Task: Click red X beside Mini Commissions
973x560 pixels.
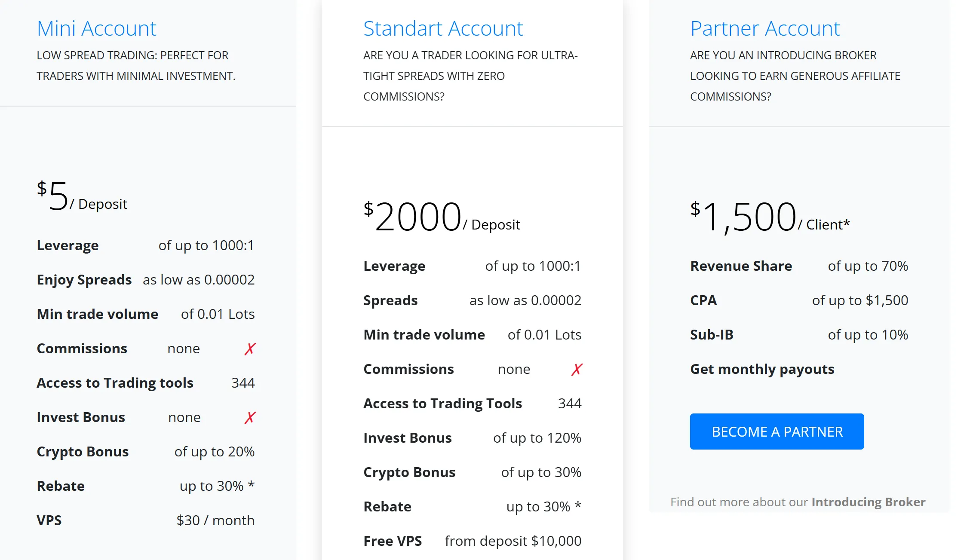Action: (250, 349)
